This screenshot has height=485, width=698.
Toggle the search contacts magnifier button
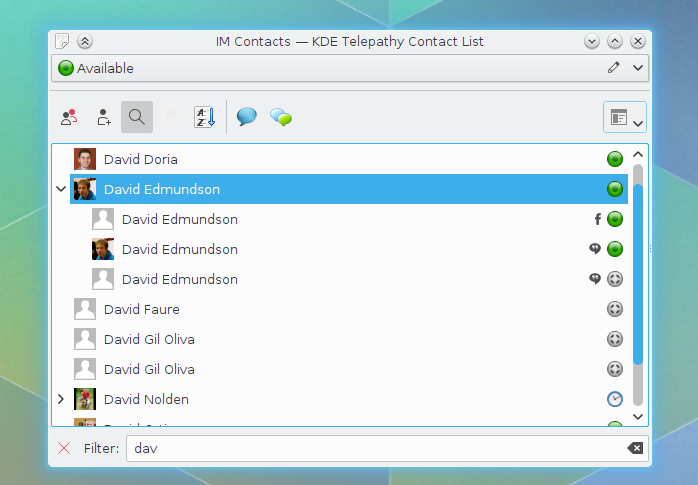(x=137, y=117)
